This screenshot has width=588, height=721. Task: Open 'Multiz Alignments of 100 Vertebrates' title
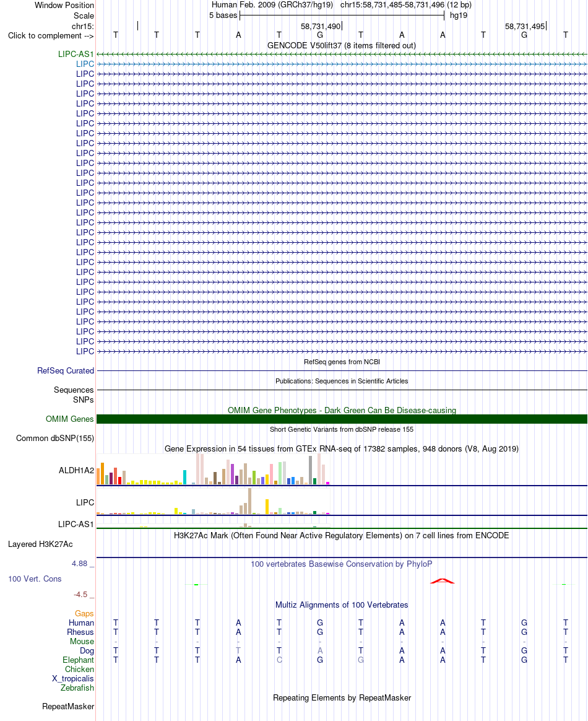coord(341,605)
